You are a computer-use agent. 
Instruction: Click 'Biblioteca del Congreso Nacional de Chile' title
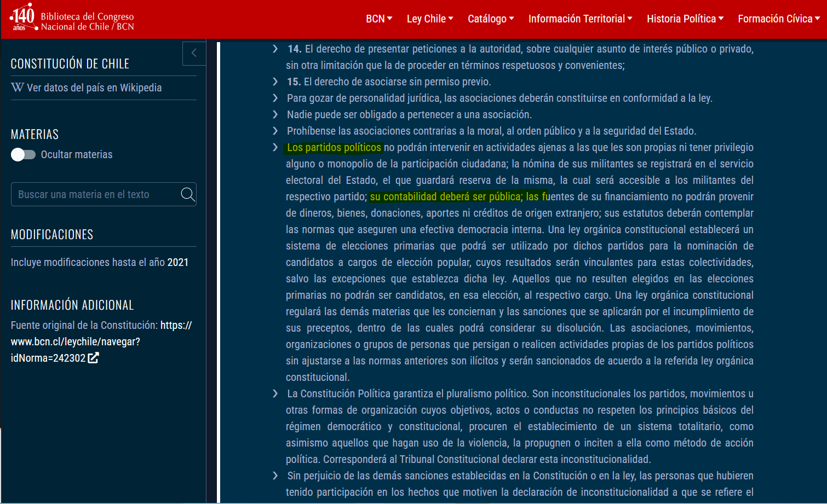click(x=87, y=21)
